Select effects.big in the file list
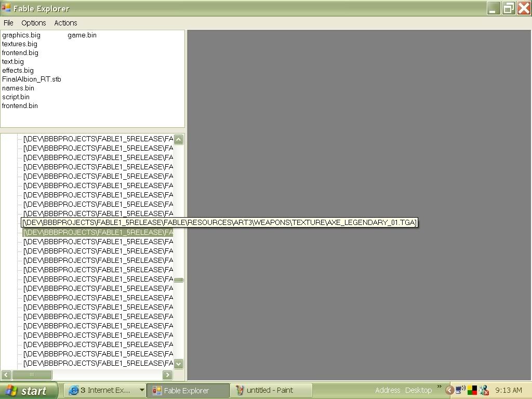This screenshot has height=399, width=532. pos(18,70)
